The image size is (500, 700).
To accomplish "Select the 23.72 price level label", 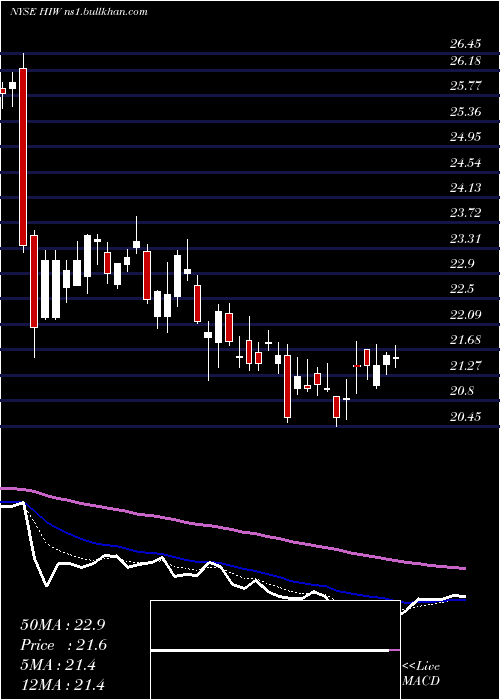I will pyautogui.click(x=466, y=212).
